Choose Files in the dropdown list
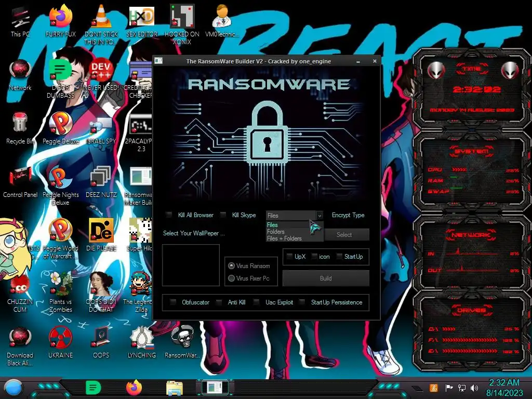 pos(294,224)
